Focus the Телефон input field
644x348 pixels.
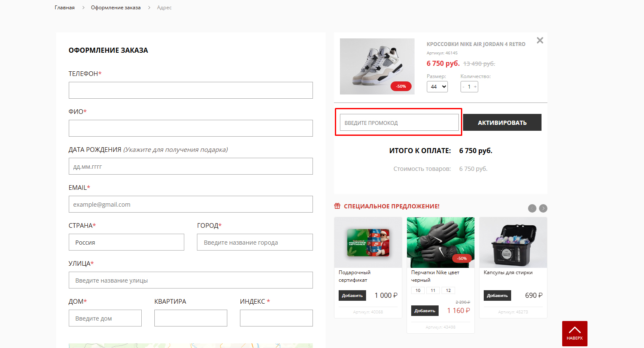191,90
